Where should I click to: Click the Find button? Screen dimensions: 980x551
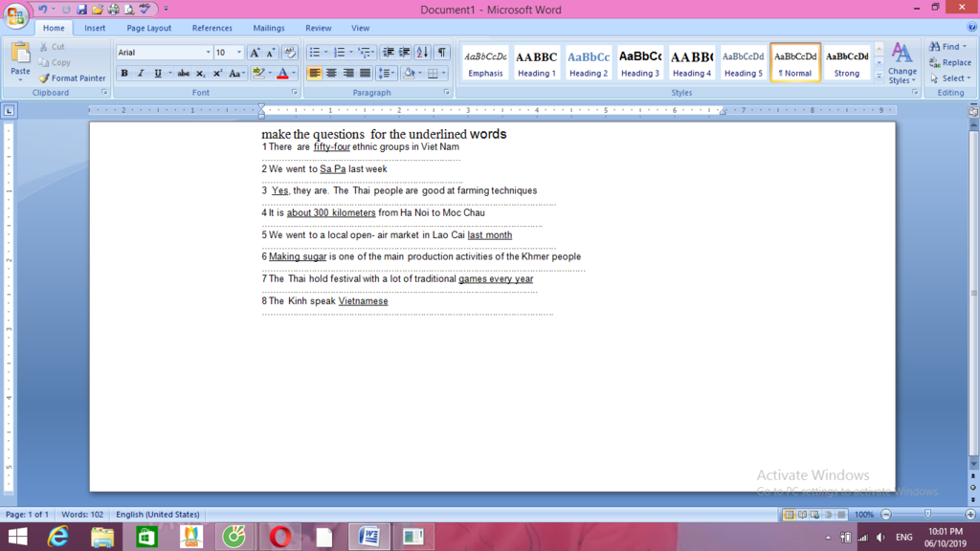pos(947,46)
